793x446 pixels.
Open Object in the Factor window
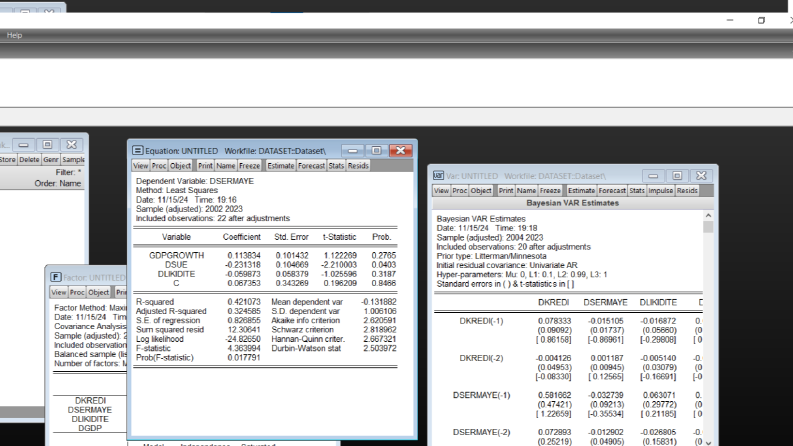click(98, 292)
